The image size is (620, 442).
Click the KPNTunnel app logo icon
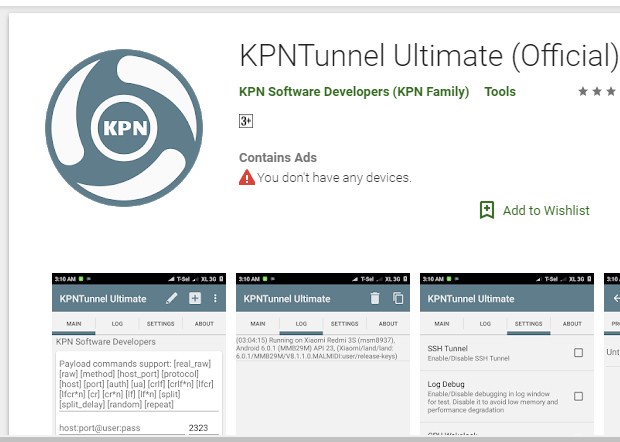pos(124,128)
